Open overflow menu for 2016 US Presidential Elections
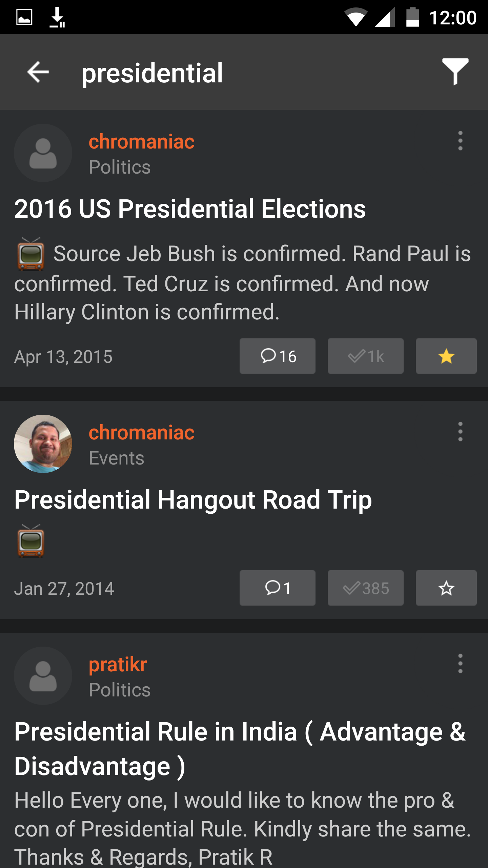Viewport: 488px width, 868px height. tap(460, 141)
